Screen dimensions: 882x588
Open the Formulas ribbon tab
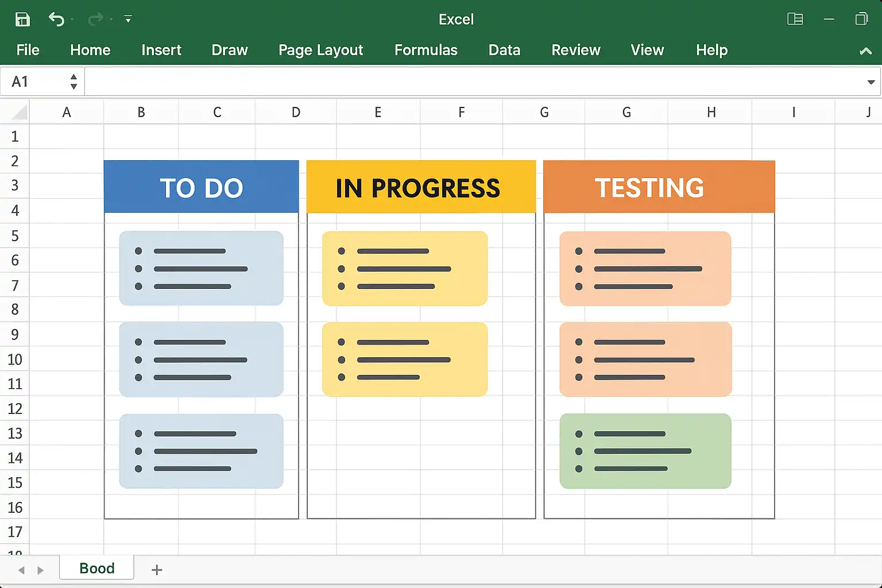425,50
